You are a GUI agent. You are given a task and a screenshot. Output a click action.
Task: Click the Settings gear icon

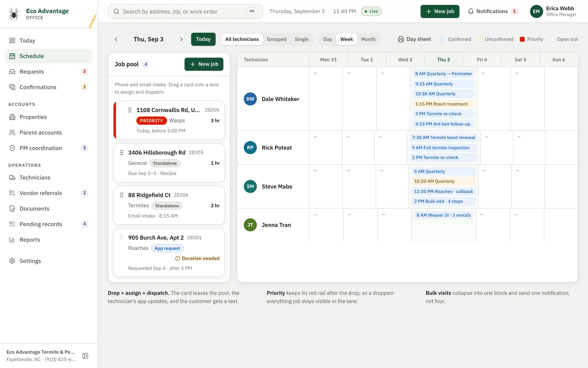point(12,261)
